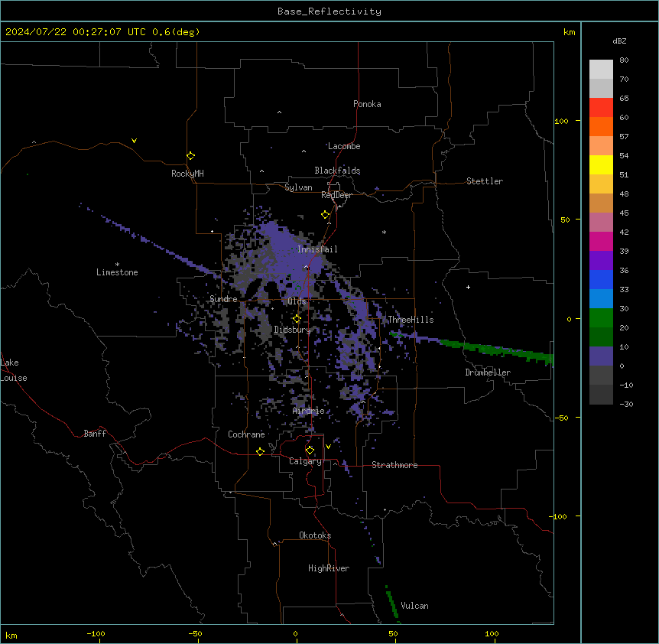
Task: Click the asterisk marker above Limestone
Action: 117,265
